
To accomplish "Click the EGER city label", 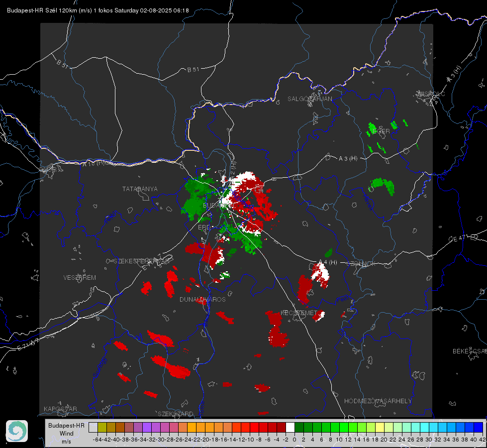I will [381, 131].
